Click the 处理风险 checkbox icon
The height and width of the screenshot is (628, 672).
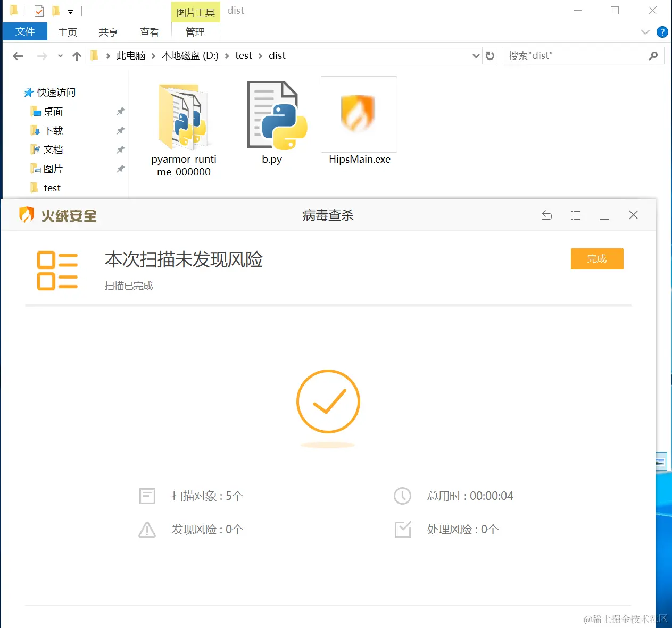[403, 530]
